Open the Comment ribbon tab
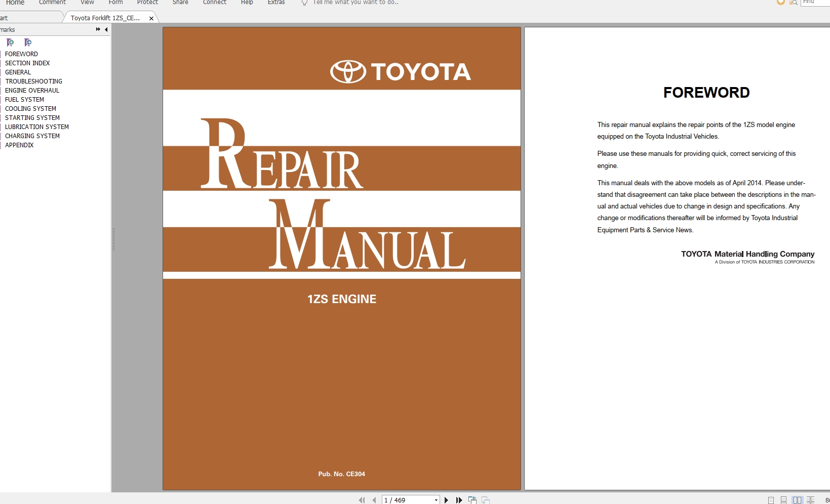830x504 pixels. pyautogui.click(x=52, y=3)
